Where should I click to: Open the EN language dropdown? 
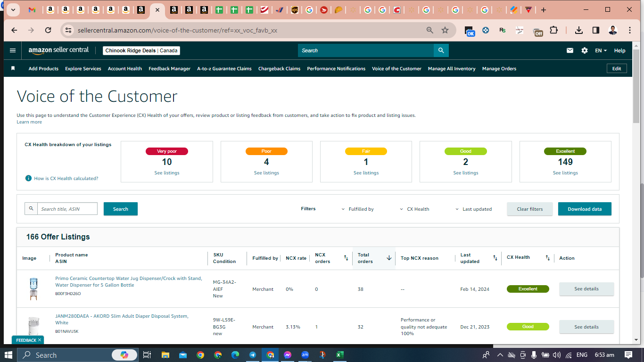click(x=601, y=50)
